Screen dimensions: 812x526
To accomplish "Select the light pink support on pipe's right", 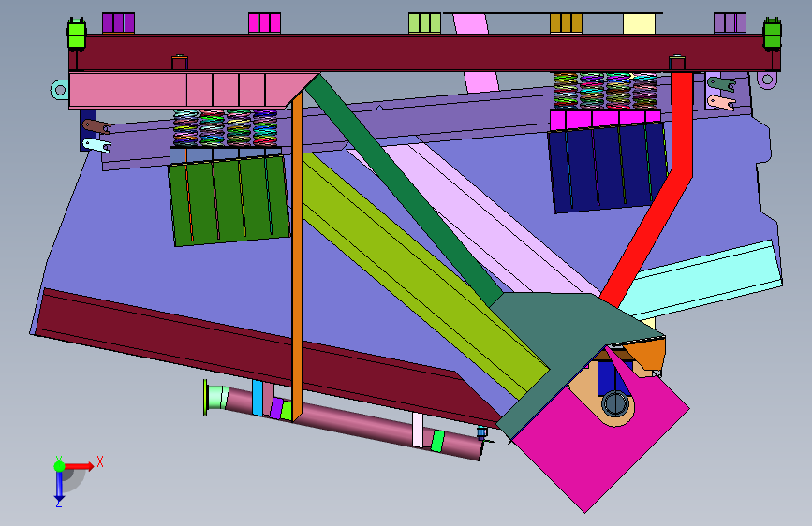I will click(418, 430).
